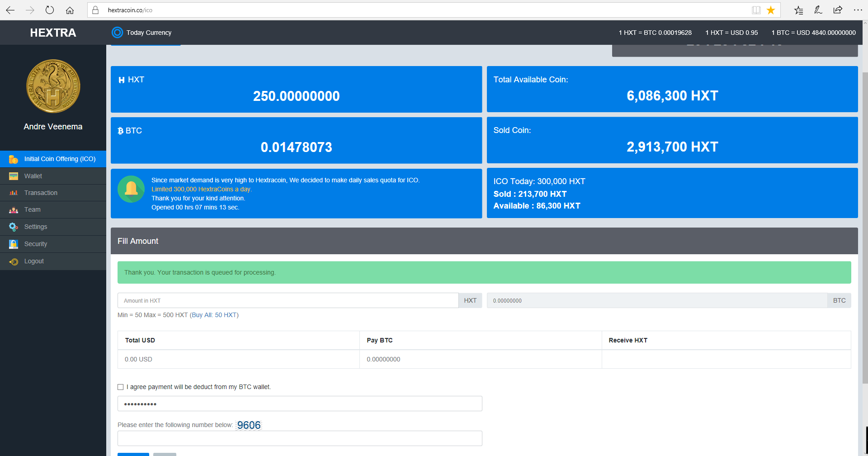Click the Logout arrow icon
The height and width of the screenshot is (456, 868).
click(x=14, y=261)
